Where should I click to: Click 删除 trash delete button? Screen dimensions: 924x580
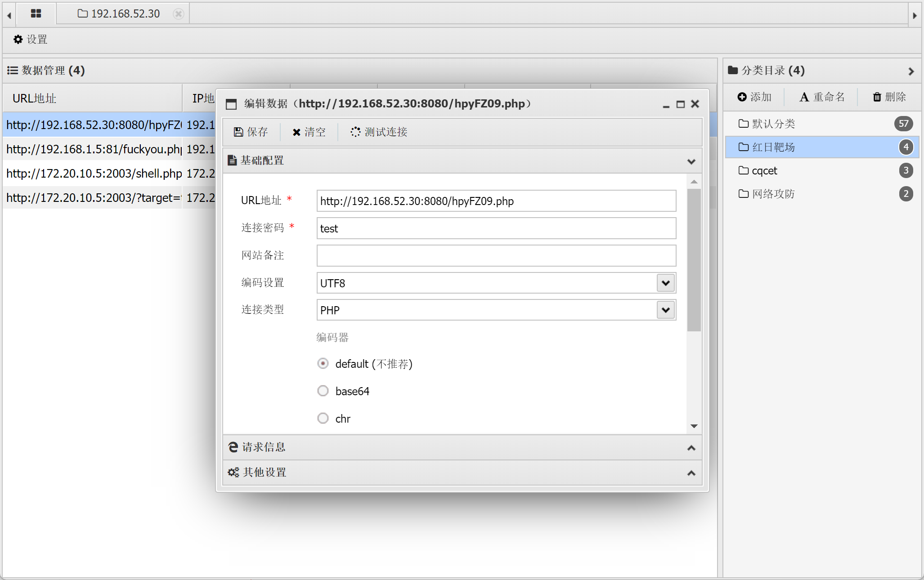[x=889, y=97]
